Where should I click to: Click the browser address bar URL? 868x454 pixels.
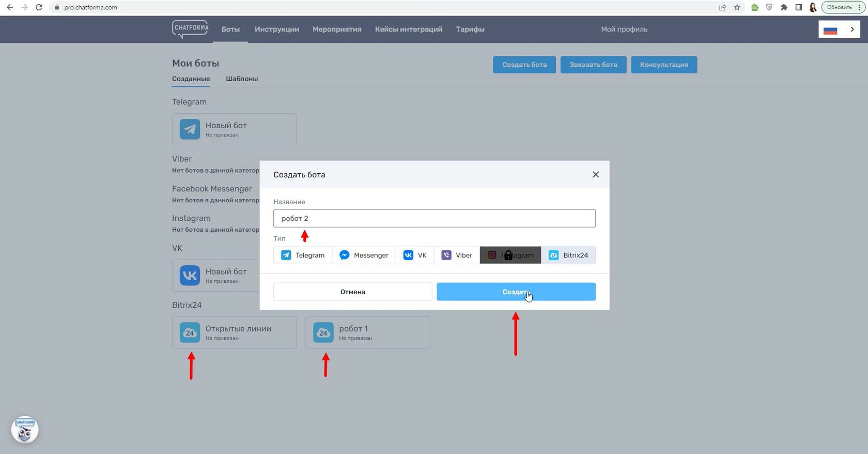click(x=90, y=7)
